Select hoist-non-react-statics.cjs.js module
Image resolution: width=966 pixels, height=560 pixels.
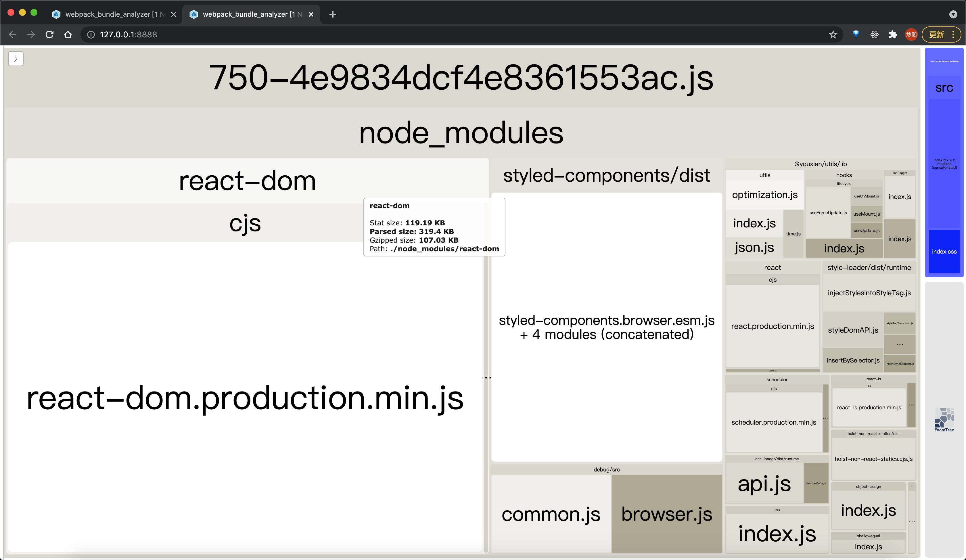[874, 459]
